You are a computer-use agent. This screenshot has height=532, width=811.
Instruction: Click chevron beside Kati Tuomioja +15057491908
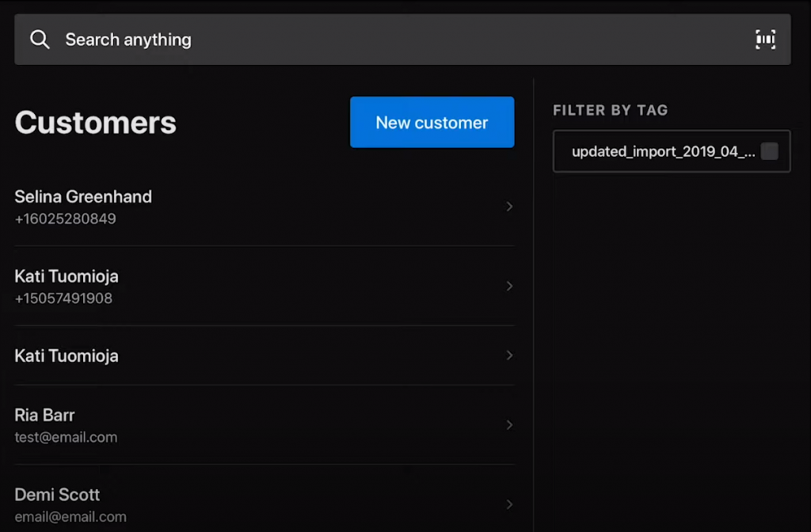coord(509,286)
